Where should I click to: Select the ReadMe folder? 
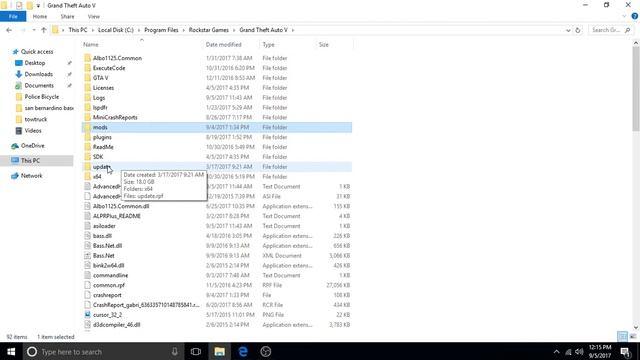point(103,147)
